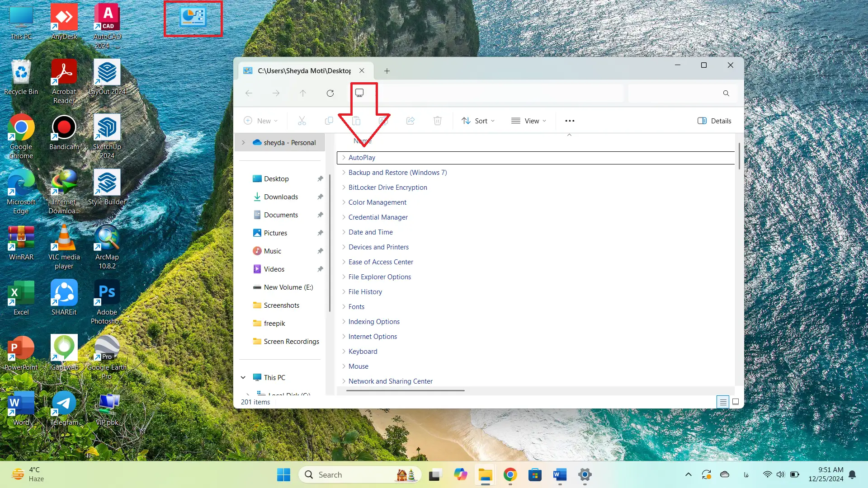Click File Explorer icon on taskbar
The image size is (868, 488).
click(485, 475)
